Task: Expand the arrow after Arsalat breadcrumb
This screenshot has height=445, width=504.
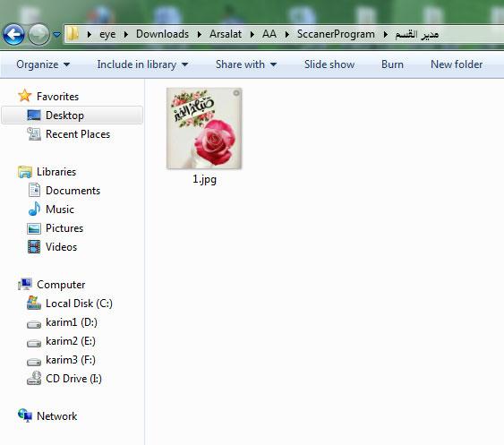Action: tap(252, 34)
